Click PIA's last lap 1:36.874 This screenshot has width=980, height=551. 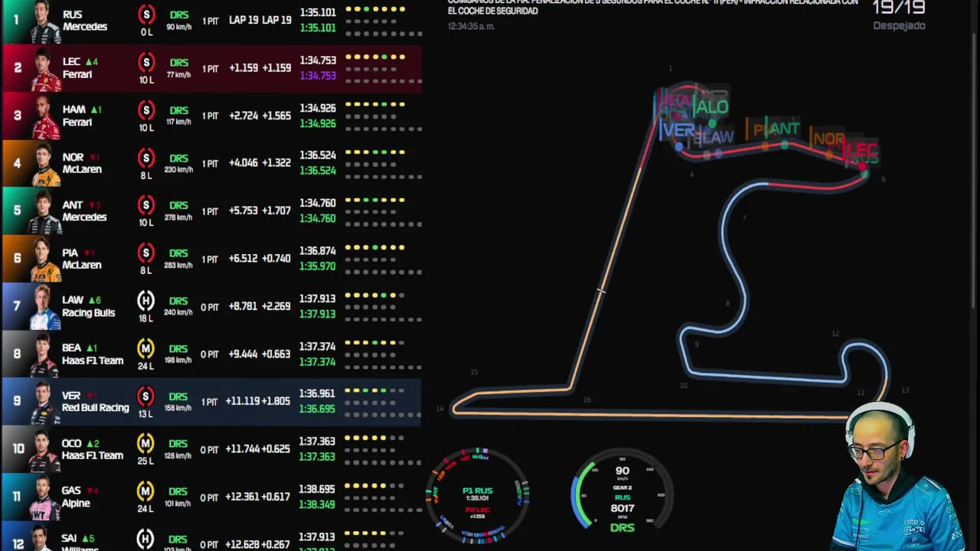click(x=318, y=250)
